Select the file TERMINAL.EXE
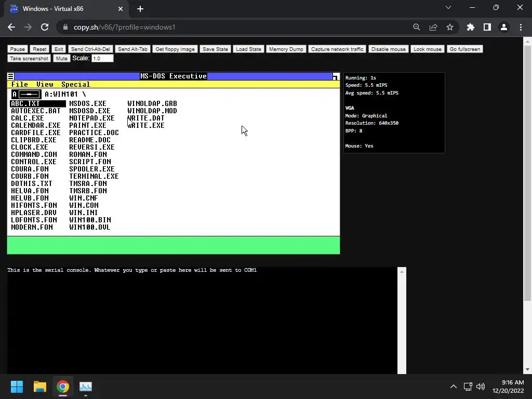The image size is (532, 399). pyautogui.click(x=94, y=177)
